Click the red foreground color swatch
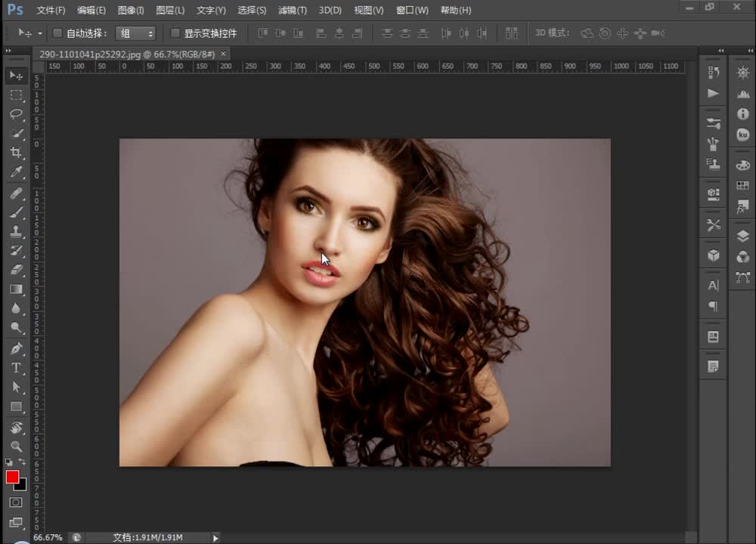This screenshot has height=544, width=756. pyautogui.click(x=12, y=477)
